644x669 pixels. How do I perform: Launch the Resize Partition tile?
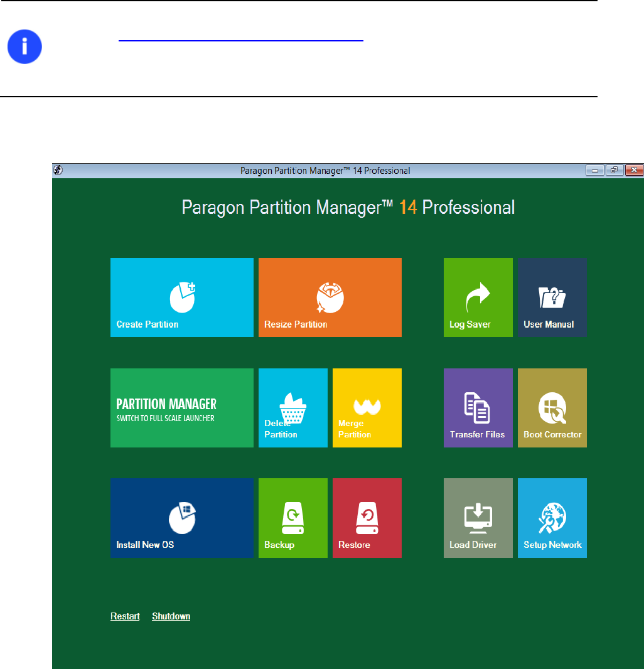click(x=330, y=297)
